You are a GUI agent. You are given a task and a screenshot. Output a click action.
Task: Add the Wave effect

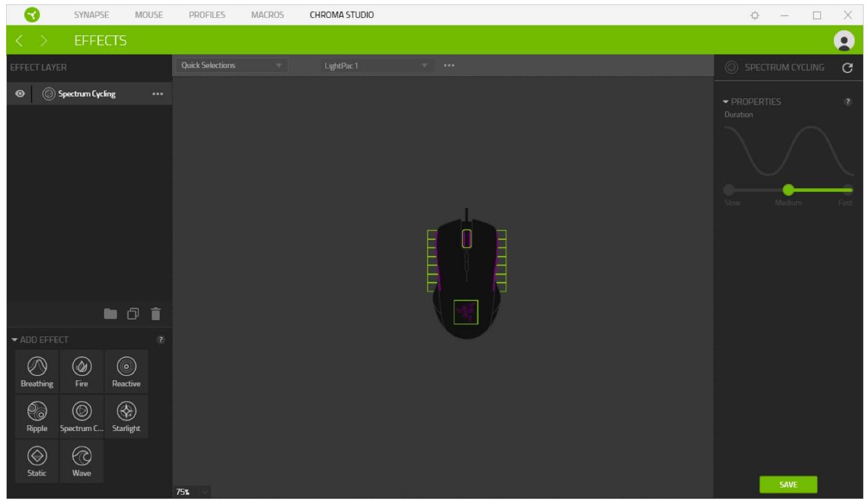pyautogui.click(x=82, y=461)
